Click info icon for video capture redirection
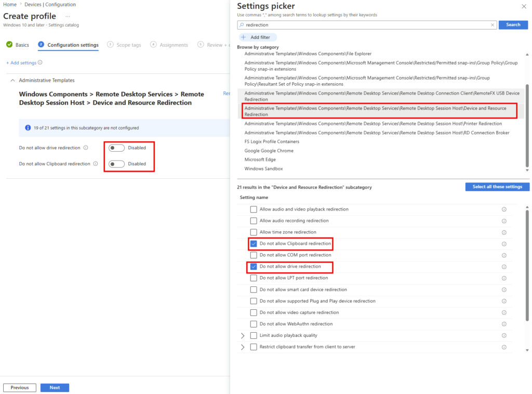The image size is (532, 394). [504, 312]
